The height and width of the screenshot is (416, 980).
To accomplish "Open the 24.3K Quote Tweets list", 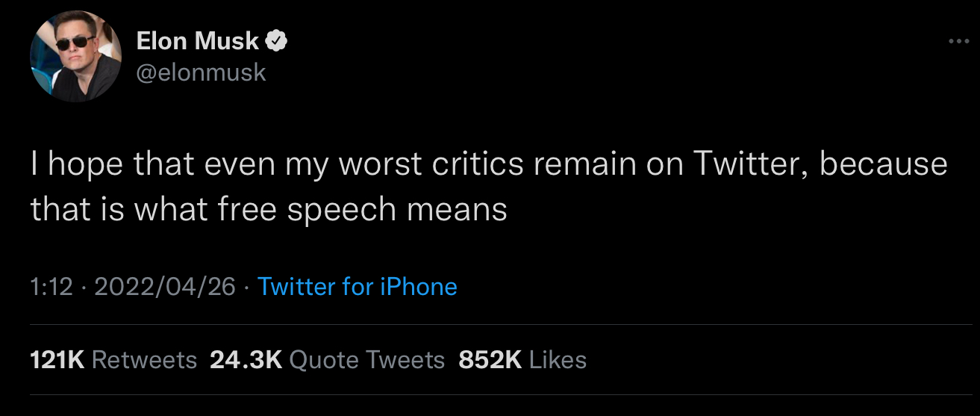I will tap(327, 360).
